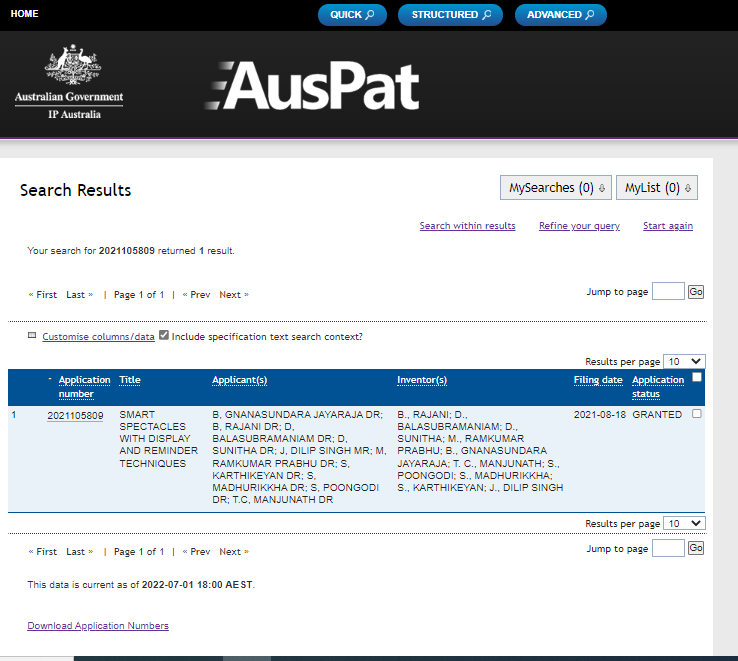The image size is (738, 661).
Task: Click the search returned 1 result text
Action: click(130, 250)
